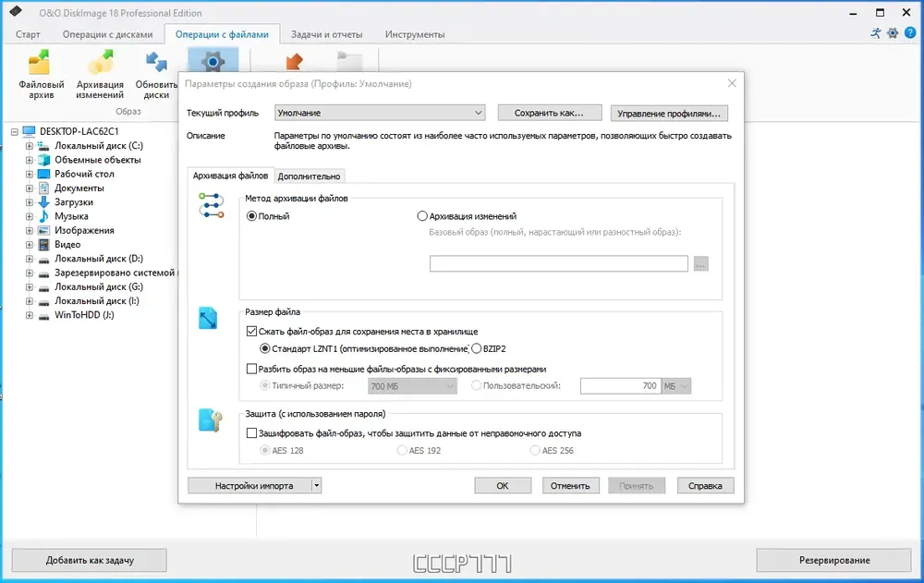Select the Архивация файлов dialog tab
Image resolution: width=924 pixels, height=583 pixels.
pyautogui.click(x=230, y=176)
